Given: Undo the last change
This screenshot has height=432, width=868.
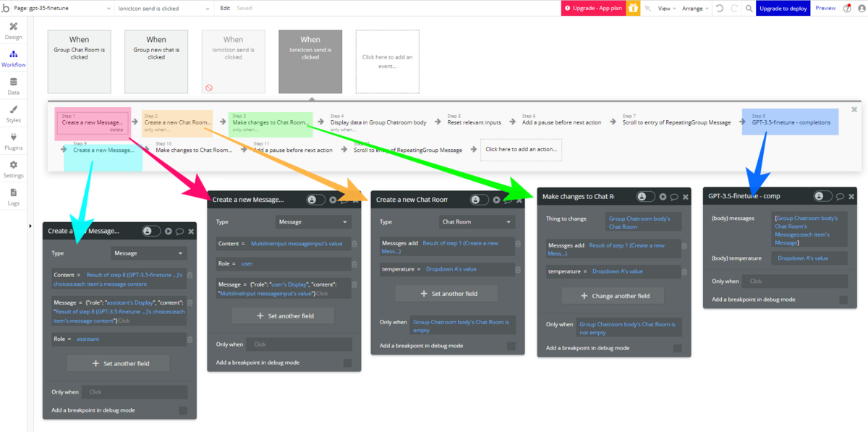Looking at the screenshot, I should 719,8.
